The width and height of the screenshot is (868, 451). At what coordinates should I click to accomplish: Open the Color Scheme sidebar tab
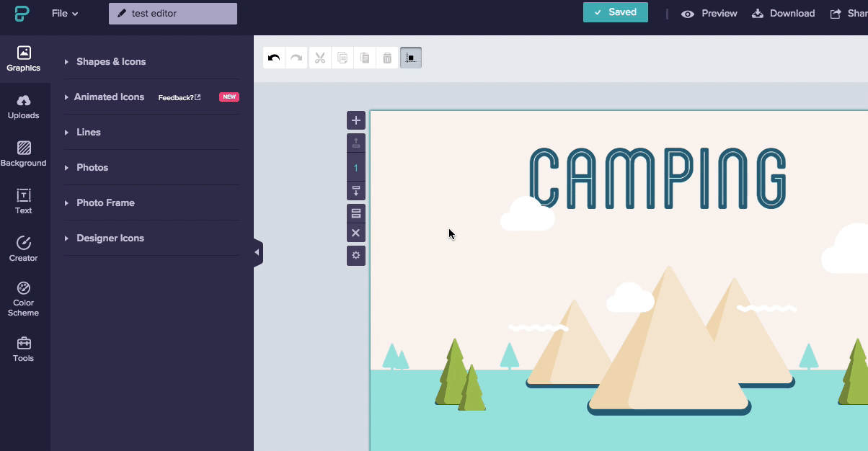click(24, 299)
